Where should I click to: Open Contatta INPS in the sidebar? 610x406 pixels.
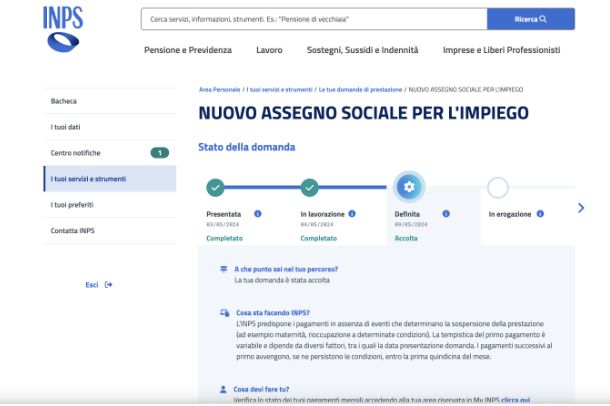[x=110, y=231]
